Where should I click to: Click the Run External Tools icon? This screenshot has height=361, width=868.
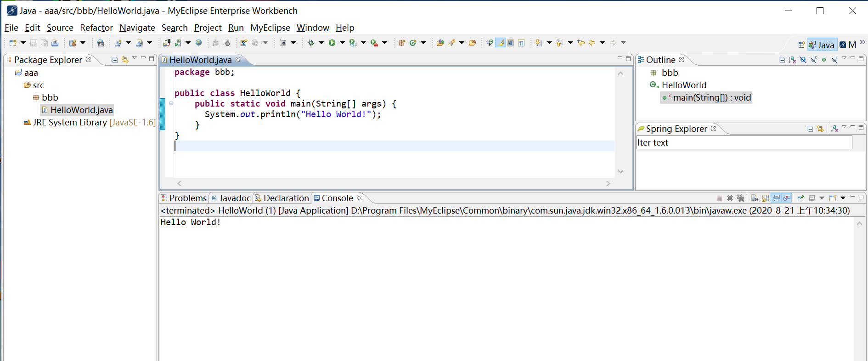[374, 43]
